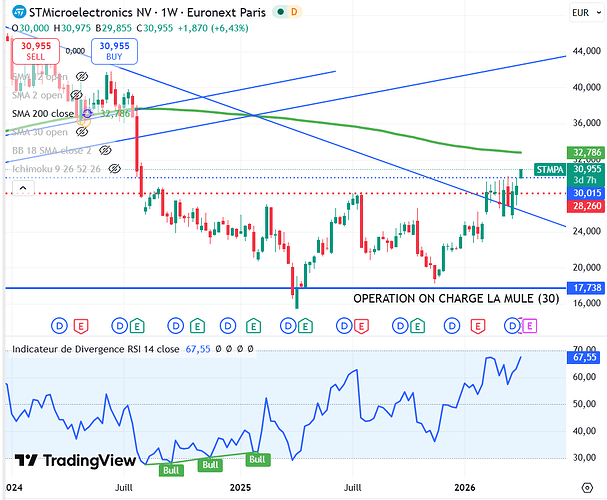Click the green market status dot icon
Screen dimensions: 607x500
(x=280, y=12)
